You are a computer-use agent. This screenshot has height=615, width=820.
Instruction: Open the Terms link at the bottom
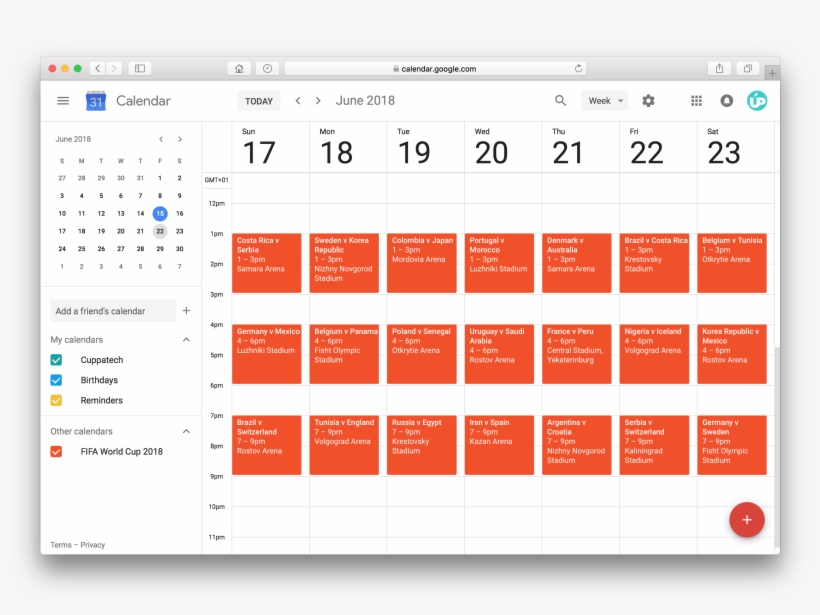tap(60, 544)
